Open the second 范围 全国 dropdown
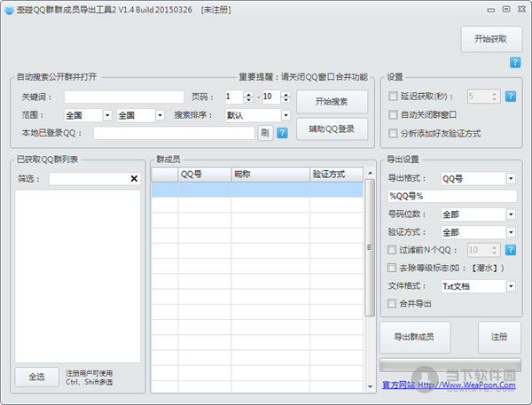This screenshot has width=532, height=405. point(160,115)
